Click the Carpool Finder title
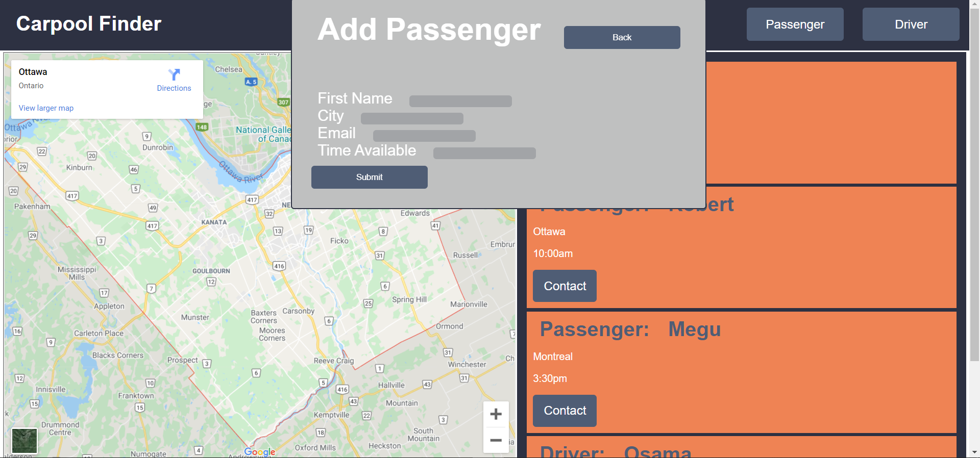 tap(89, 23)
